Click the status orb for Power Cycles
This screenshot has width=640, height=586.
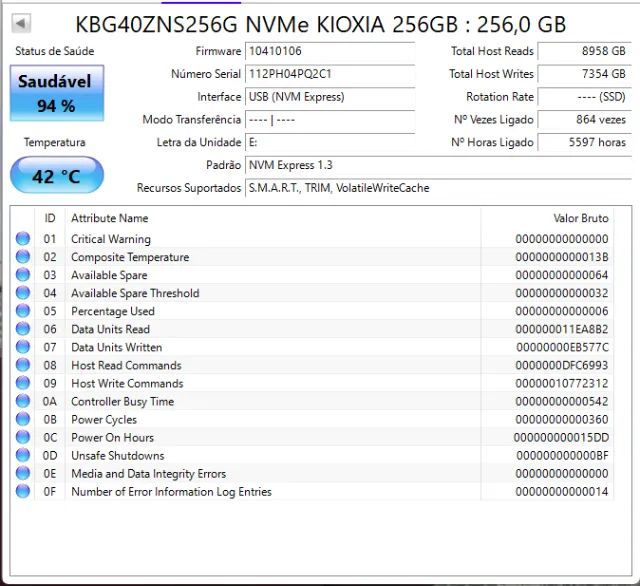[23, 419]
